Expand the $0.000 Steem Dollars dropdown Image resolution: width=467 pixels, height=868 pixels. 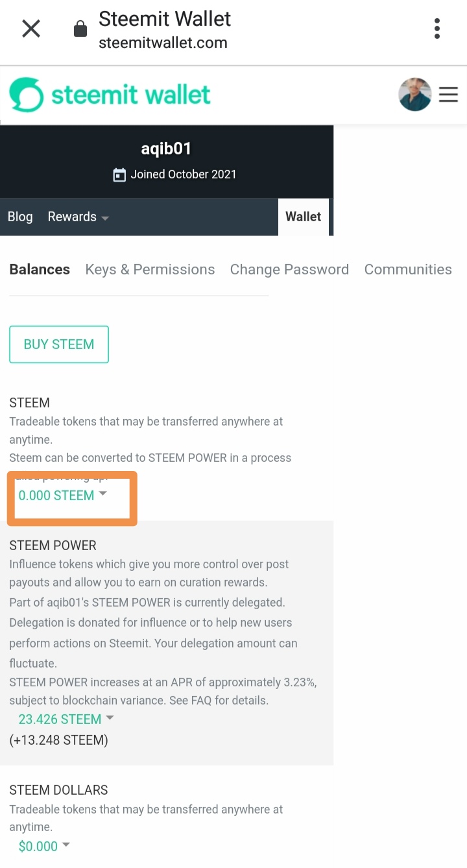point(44,846)
